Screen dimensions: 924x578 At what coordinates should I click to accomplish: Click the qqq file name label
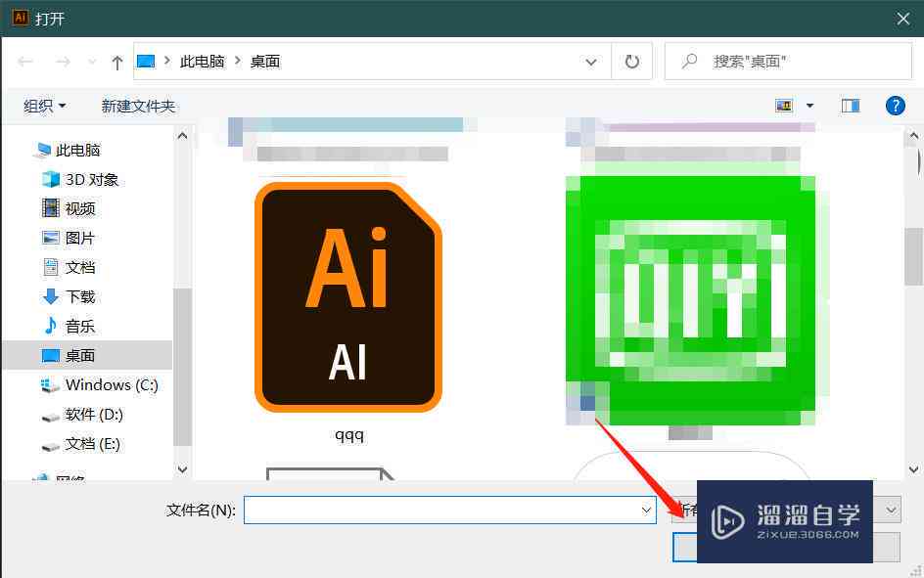[x=348, y=435]
